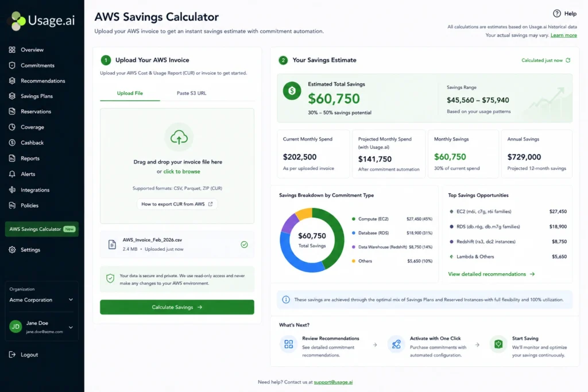Click the Settings gear icon

12,250
